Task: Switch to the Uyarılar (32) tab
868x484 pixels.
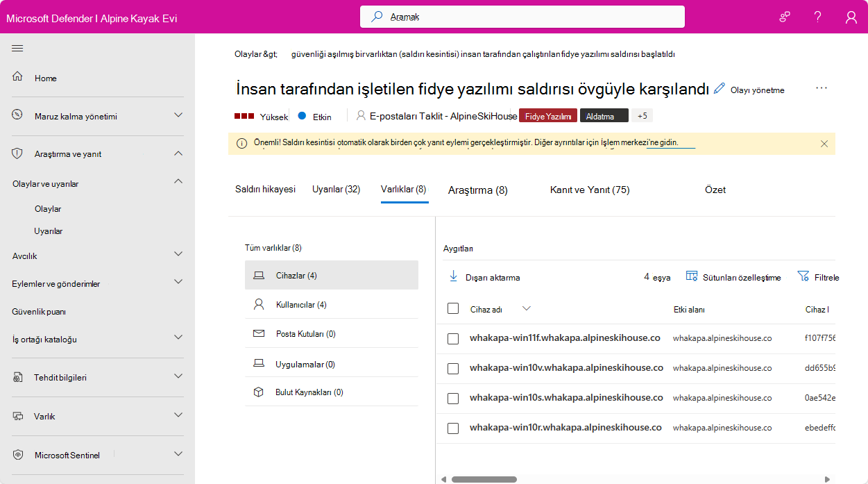Action: 336,189
